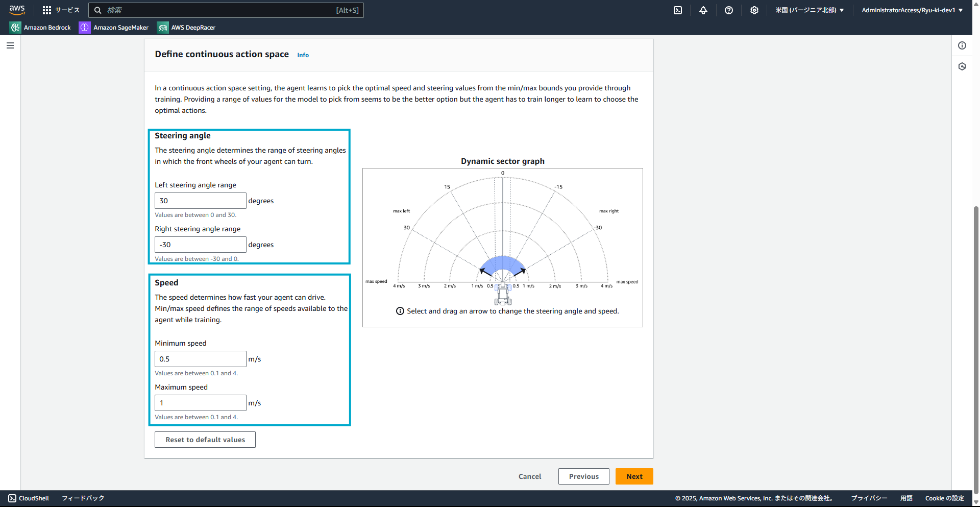Click the Right steering angle range field
Viewport: 980px width, 507px height.
(x=201, y=245)
